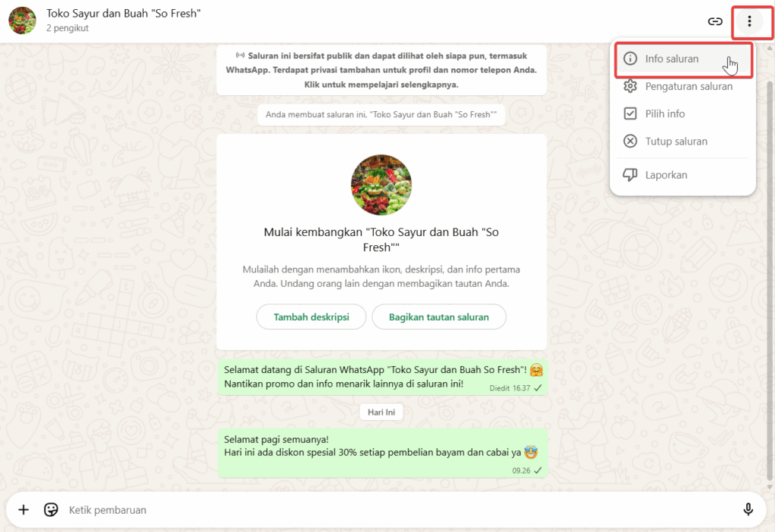Click the microphone voice icon
775x532 pixels.
(x=749, y=509)
